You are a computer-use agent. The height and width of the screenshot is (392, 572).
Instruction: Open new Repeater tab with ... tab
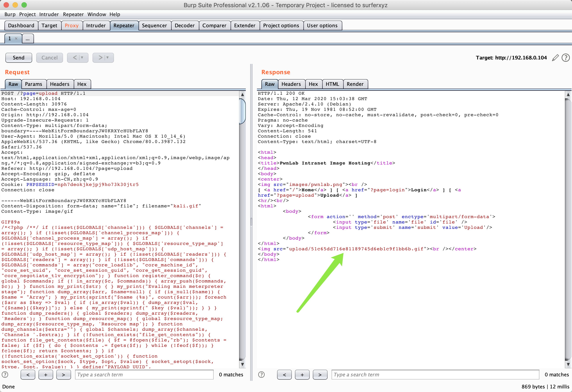[27, 39]
